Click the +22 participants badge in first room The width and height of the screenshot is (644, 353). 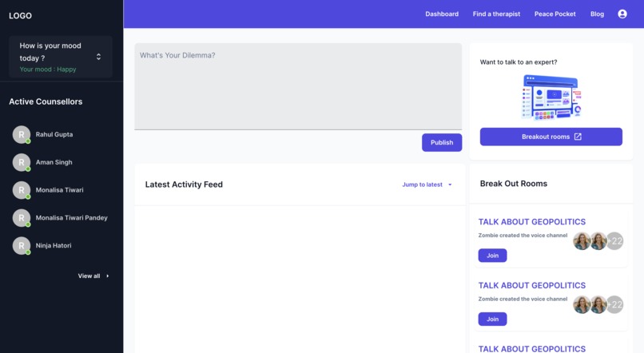pyautogui.click(x=615, y=241)
